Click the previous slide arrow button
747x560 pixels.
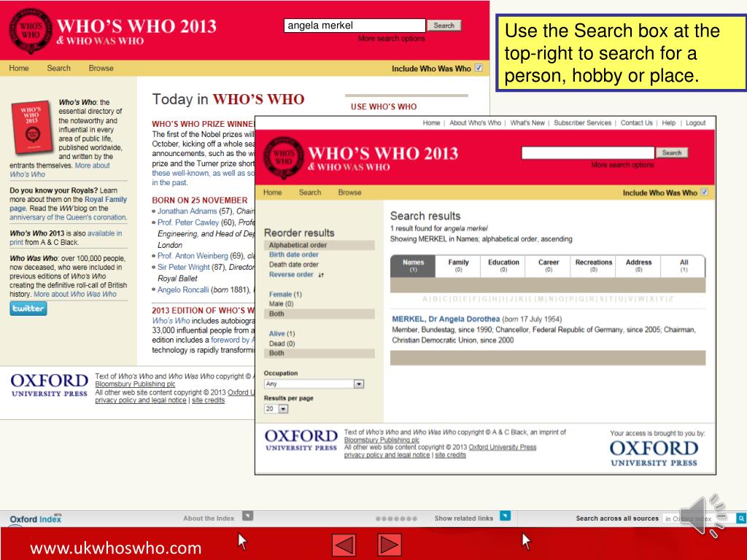pyautogui.click(x=344, y=545)
